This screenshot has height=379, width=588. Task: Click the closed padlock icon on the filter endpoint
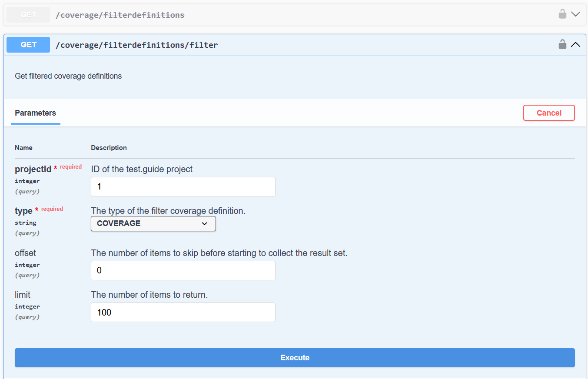click(562, 44)
